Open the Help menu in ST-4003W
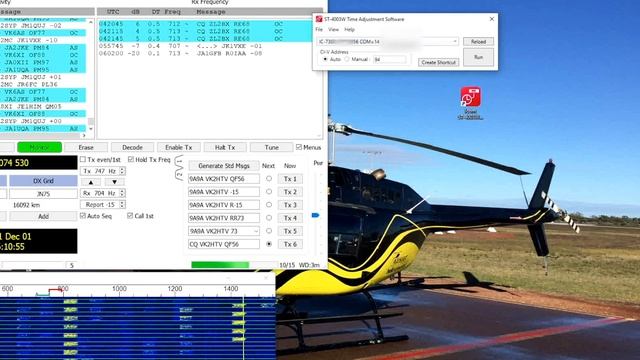The width and height of the screenshot is (640, 360). (x=349, y=29)
